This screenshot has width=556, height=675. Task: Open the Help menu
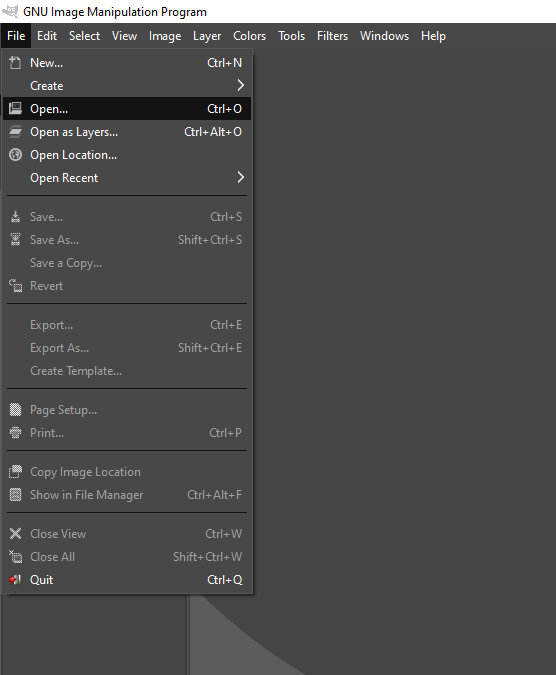tap(433, 36)
